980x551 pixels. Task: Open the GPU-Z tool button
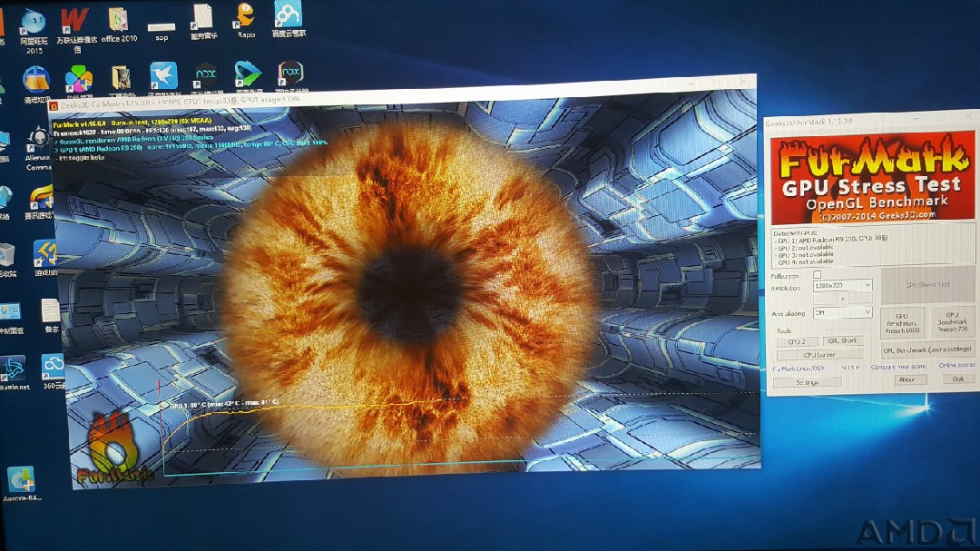797,342
